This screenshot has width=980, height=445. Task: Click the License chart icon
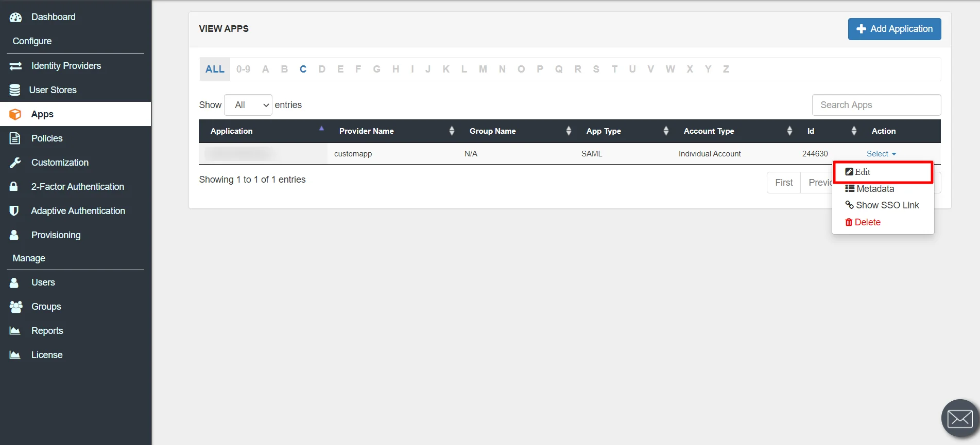(15, 355)
